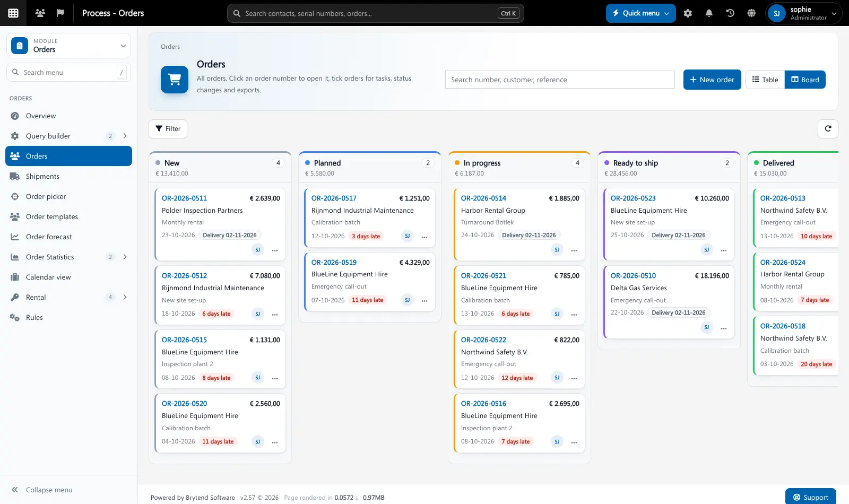Switch to Table view

(765, 80)
